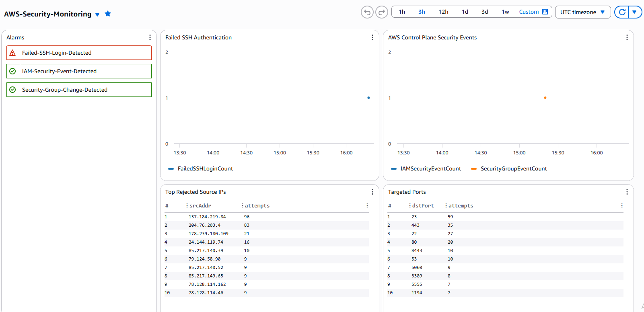Click the blue data point in Failed SSH chart

368,98
